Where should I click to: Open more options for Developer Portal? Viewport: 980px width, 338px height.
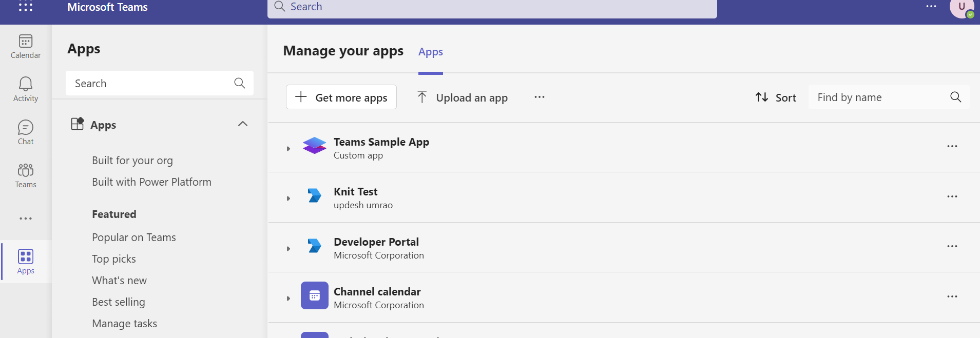(x=952, y=246)
